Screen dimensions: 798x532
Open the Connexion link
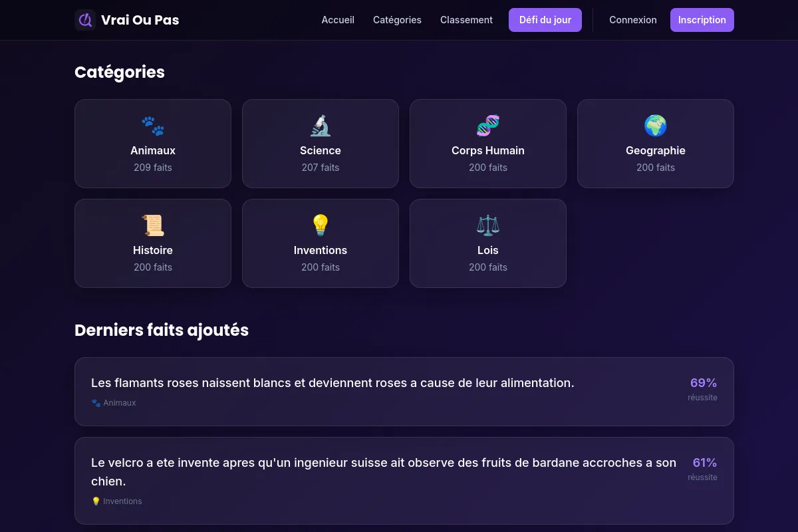[x=632, y=20]
